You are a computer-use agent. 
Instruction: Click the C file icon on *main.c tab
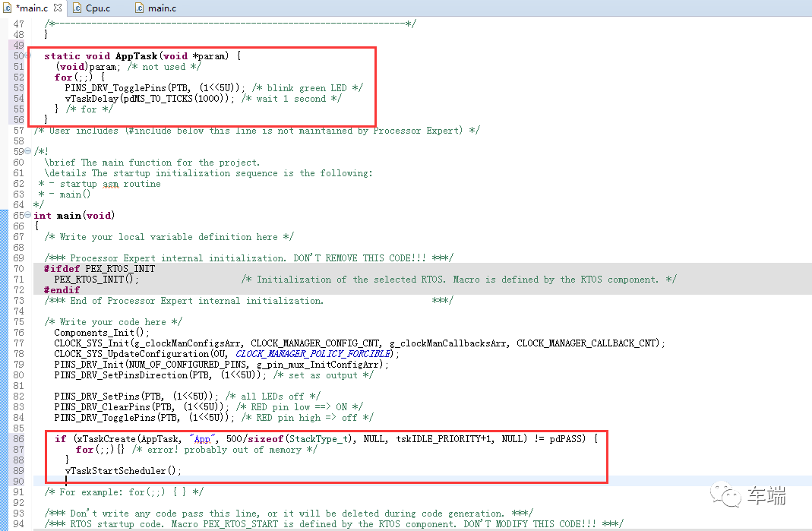(8, 8)
